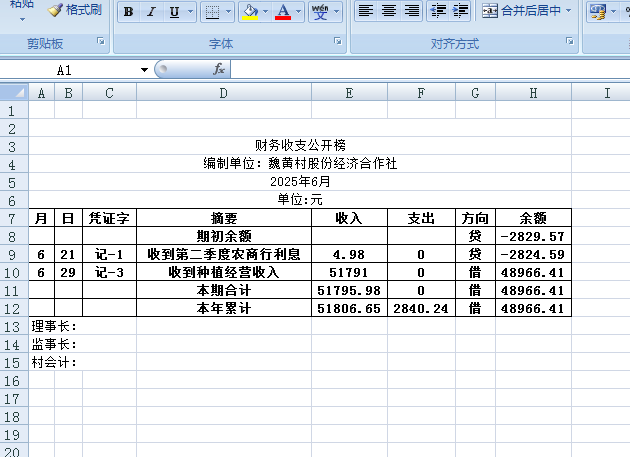Expand the font color dropdown arrow
The width and height of the screenshot is (630, 457).
coord(299,12)
